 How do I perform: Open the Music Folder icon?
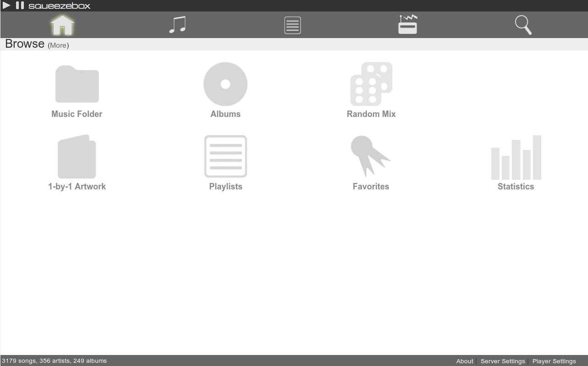77,84
